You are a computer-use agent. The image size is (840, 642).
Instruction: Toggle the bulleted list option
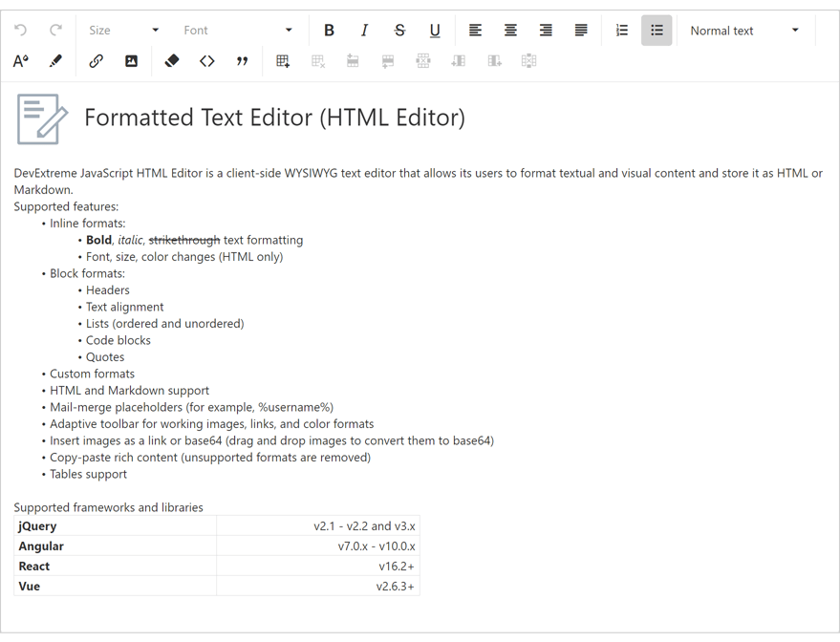point(657,30)
